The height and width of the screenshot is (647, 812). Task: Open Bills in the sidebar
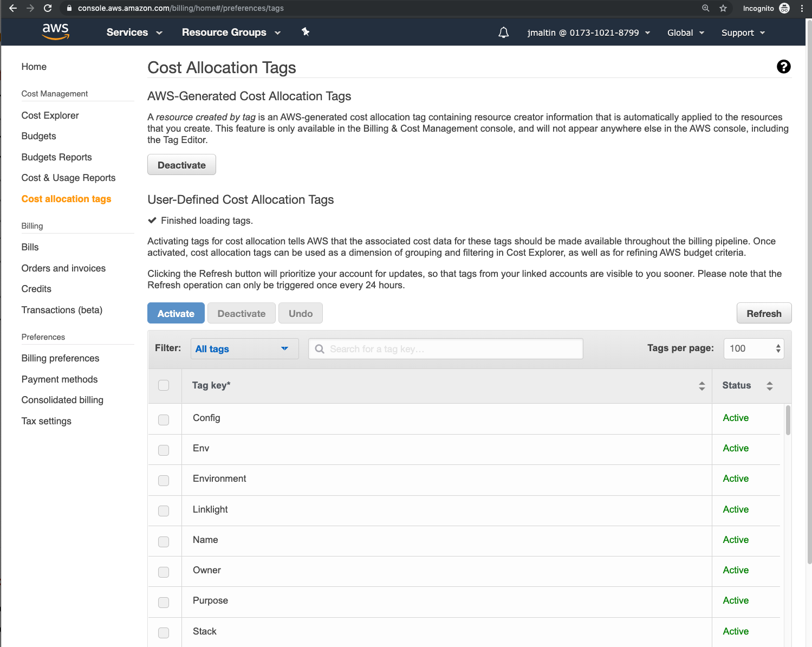tap(30, 247)
